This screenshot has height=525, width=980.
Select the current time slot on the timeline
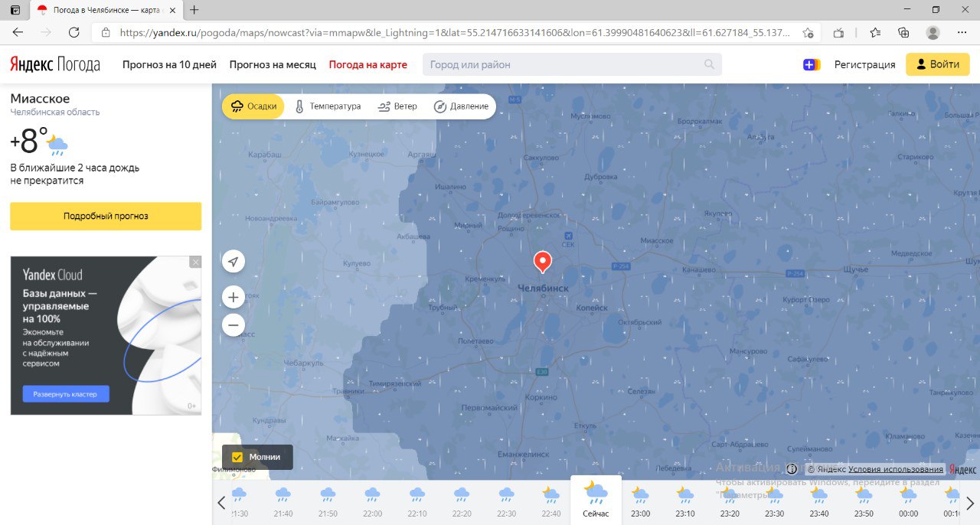point(596,500)
